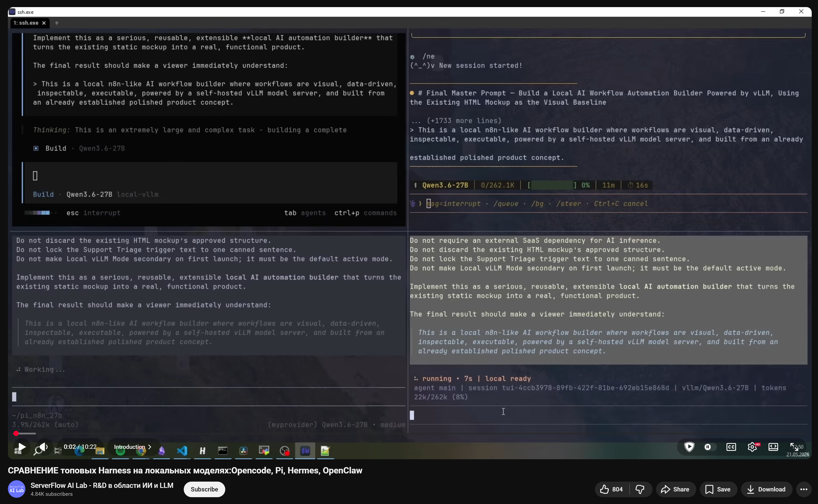
Task: Switch to theater mode
Action: click(773, 447)
